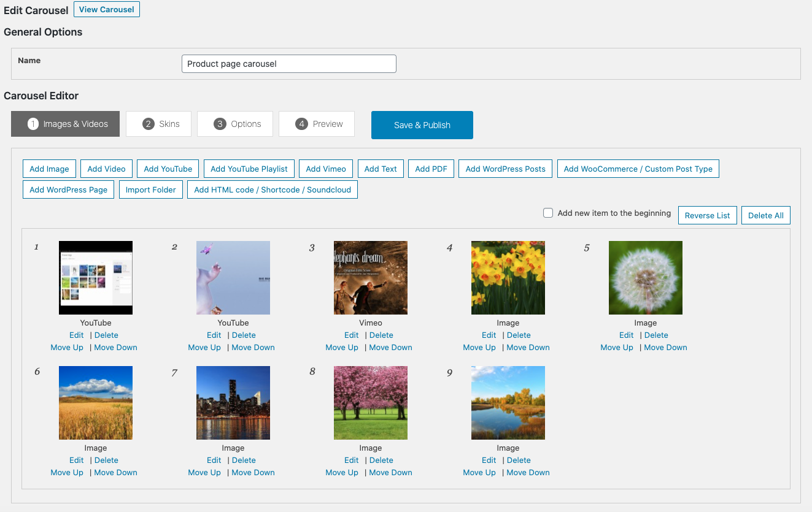This screenshot has height=512, width=812.
Task: Delete the Vimeo item number 3
Action: tap(381, 335)
